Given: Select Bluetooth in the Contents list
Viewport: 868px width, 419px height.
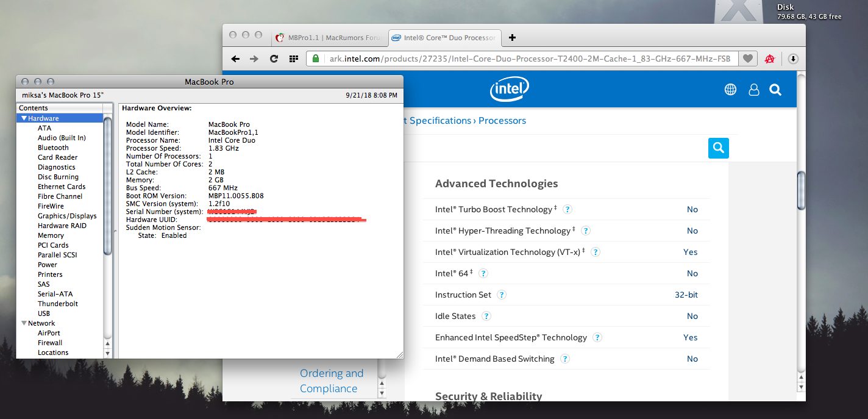Looking at the screenshot, I should pyautogui.click(x=53, y=148).
